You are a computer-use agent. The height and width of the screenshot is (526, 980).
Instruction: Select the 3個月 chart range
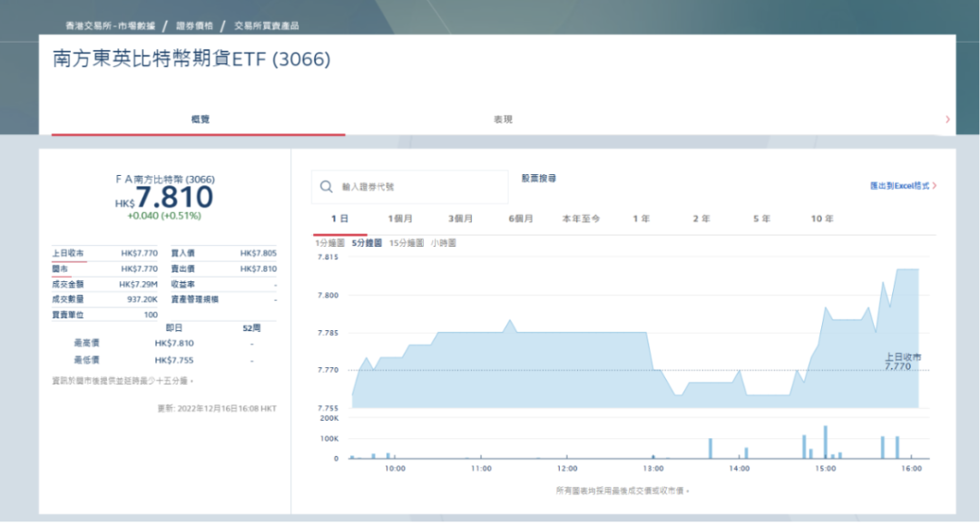coord(460,219)
